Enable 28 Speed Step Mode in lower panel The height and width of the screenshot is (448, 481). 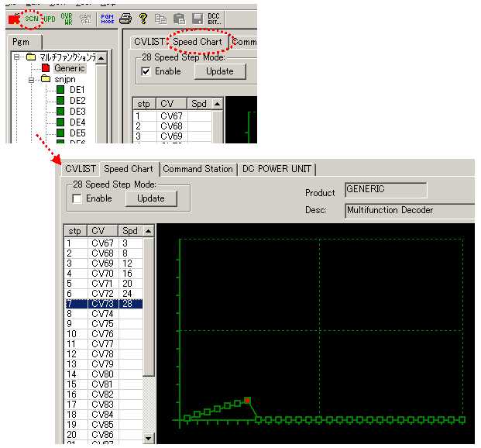point(77,198)
